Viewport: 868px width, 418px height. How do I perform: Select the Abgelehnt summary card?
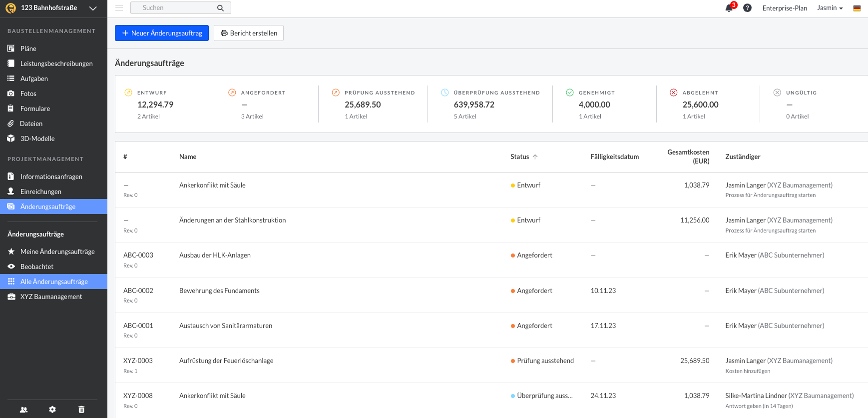[708, 104]
